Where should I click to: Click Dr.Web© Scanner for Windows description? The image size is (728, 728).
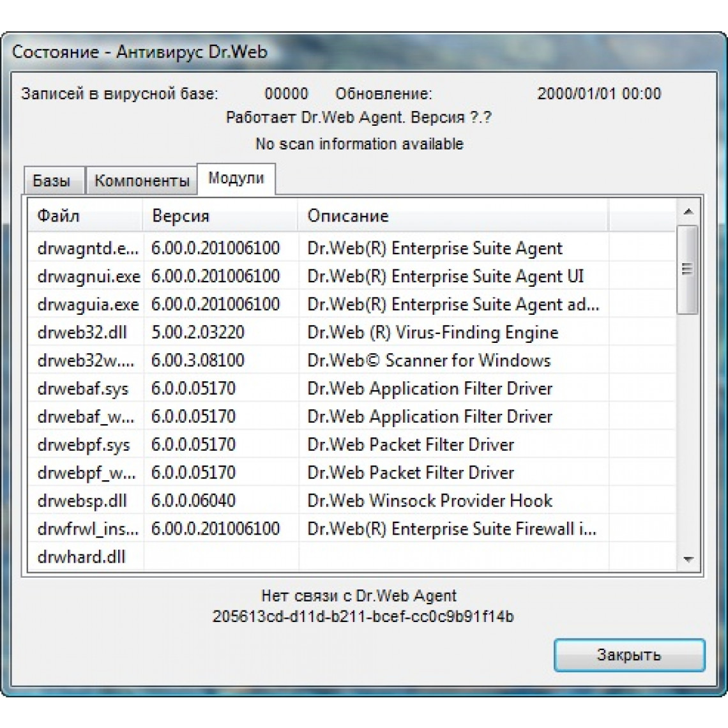point(429,360)
